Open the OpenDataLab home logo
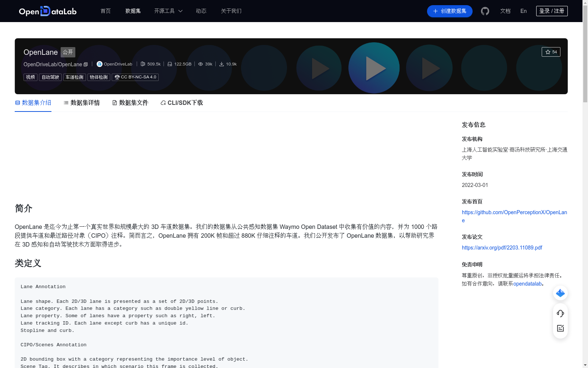Viewport: 588px width, 368px height. tap(48, 11)
